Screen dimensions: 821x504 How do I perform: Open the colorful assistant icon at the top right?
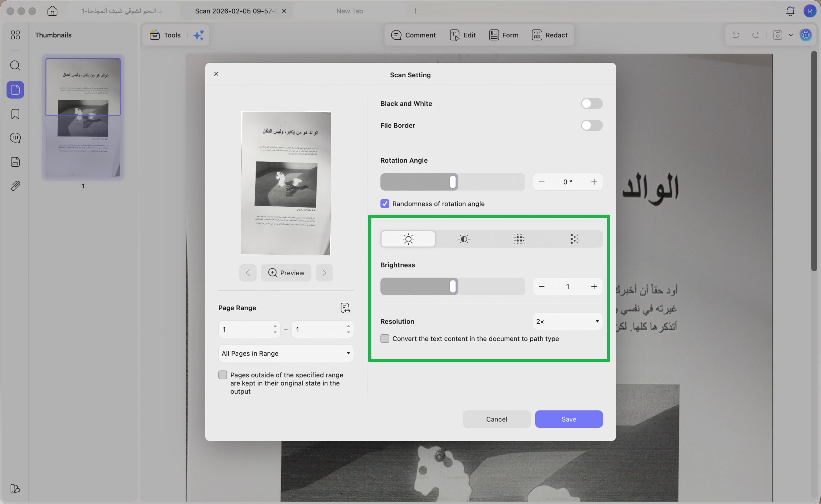(x=806, y=35)
